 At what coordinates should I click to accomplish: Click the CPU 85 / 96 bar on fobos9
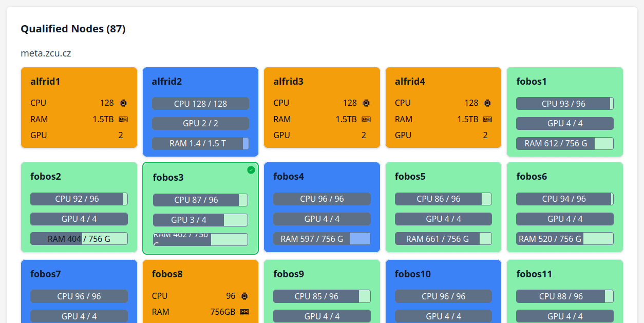pos(321,296)
